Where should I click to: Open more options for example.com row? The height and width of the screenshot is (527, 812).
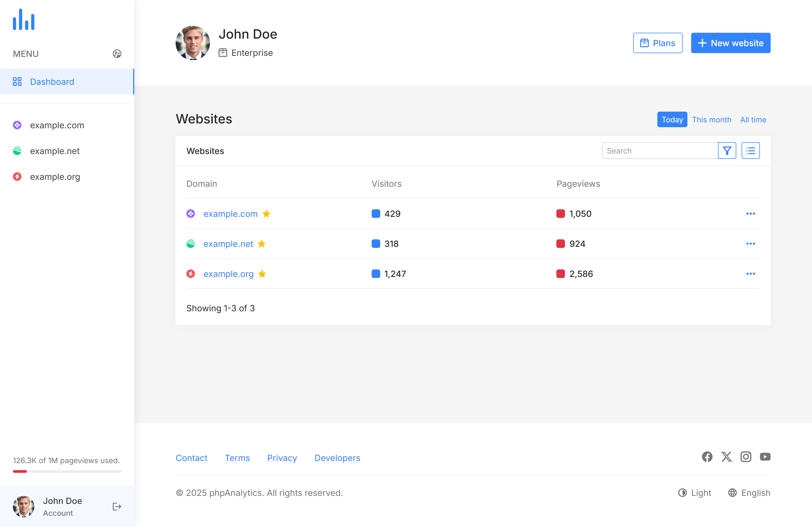click(x=750, y=214)
